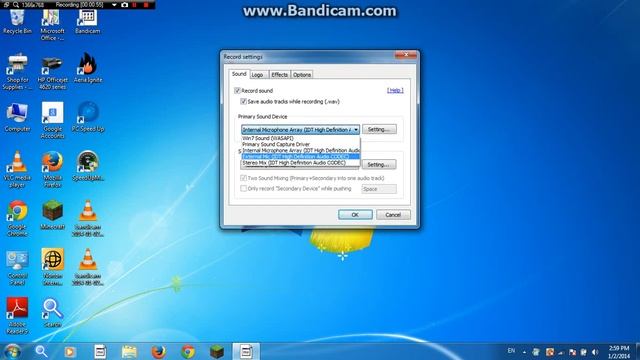Launch the PC Speed Up shortcut
The height and width of the screenshot is (360, 640).
tap(88, 118)
